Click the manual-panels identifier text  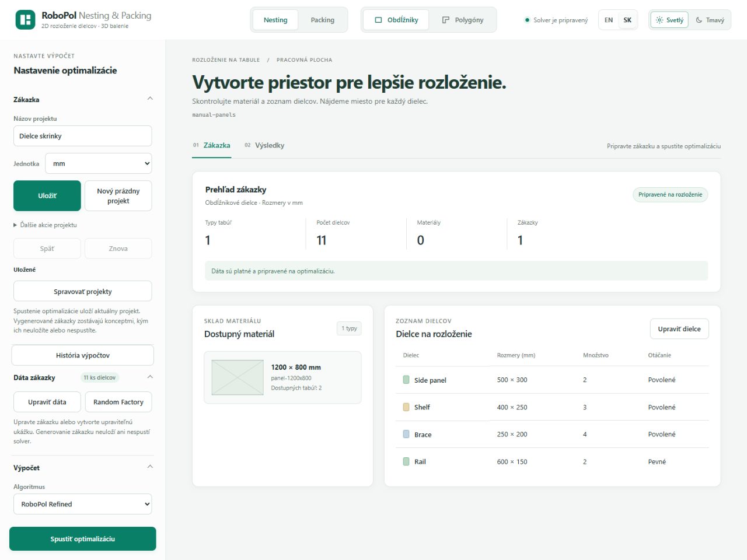point(214,115)
